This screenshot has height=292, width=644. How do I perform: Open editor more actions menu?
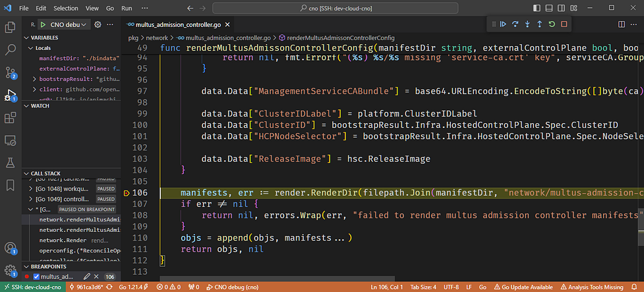pyautogui.click(x=633, y=24)
